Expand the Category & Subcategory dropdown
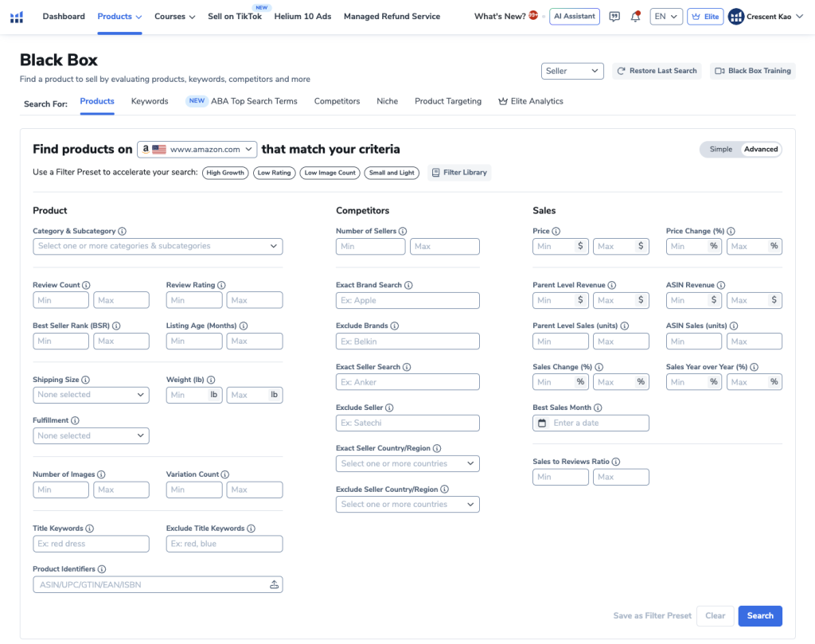Viewport: 815px width, 644px height. pyautogui.click(x=158, y=247)
